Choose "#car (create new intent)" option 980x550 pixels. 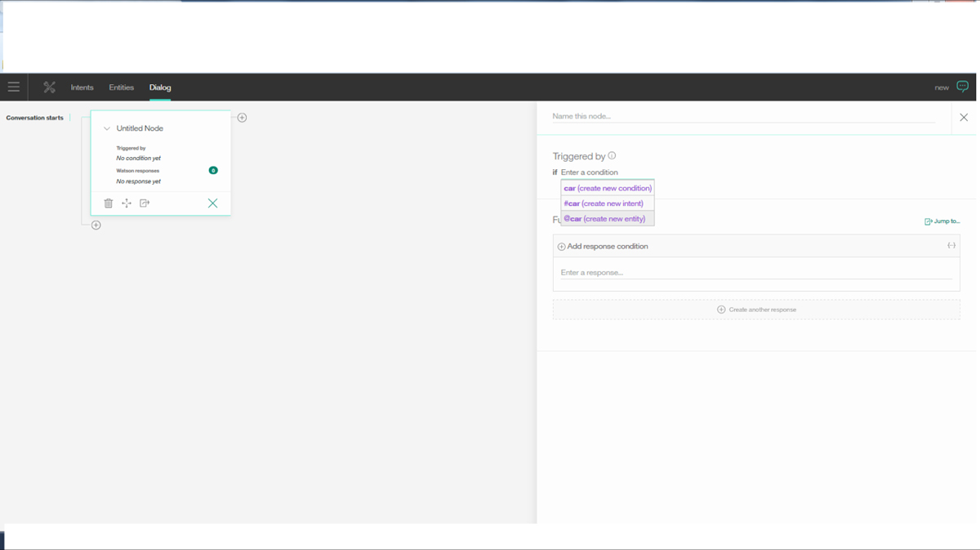[604, 203]
